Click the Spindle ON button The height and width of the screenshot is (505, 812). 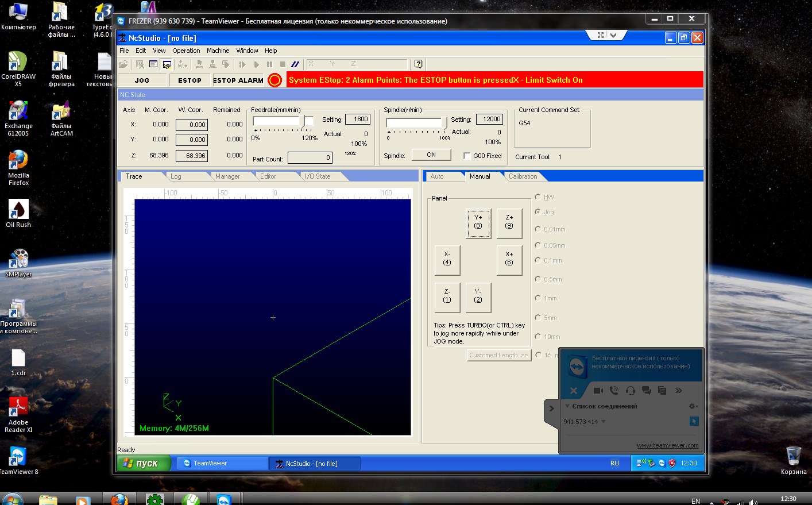pos(431,155)
